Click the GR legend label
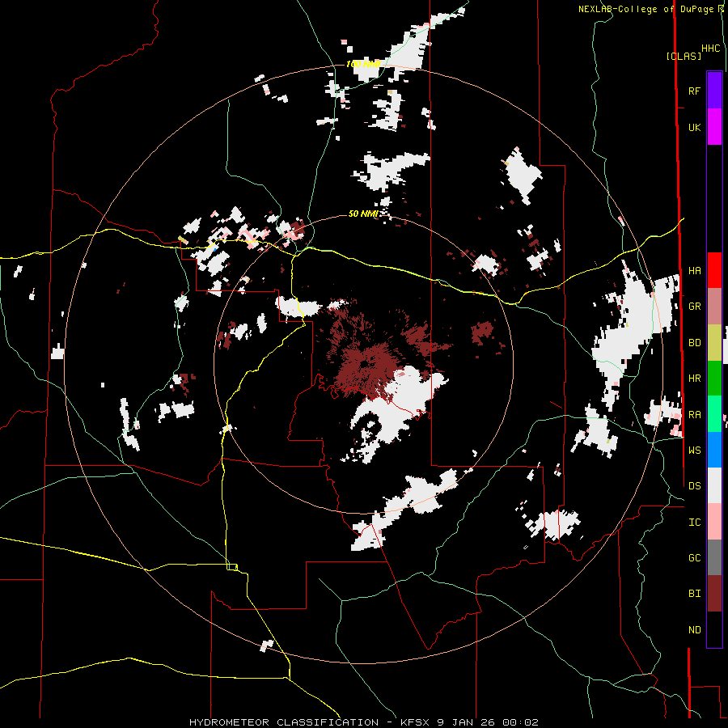Image resolution: width=728 pixels, height=728 pixels. 694,307
